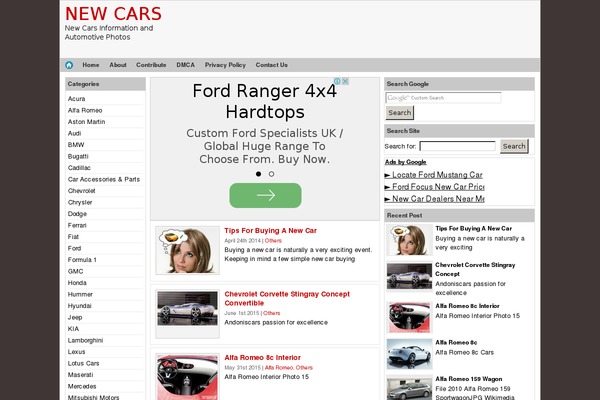Image resolution: width=600 pixels, height=400 pixels.
Task: Click Alfa Romeo interior thumbnail in main posts
Action: (188, 377)
